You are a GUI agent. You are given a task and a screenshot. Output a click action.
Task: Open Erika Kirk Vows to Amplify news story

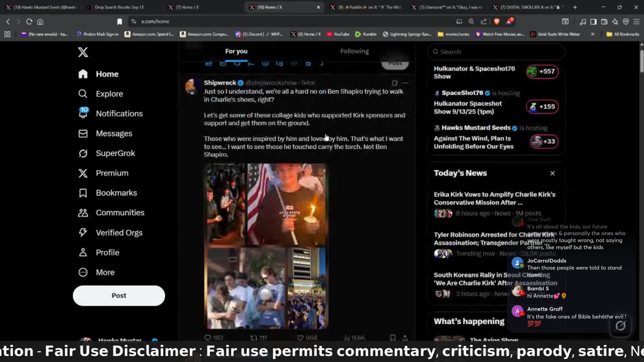495,199
